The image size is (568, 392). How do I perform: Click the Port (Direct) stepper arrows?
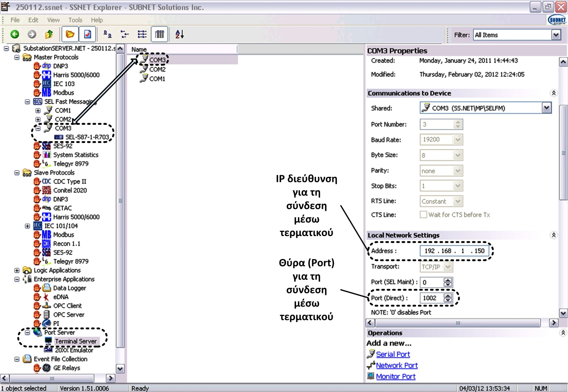coord(448,298)
